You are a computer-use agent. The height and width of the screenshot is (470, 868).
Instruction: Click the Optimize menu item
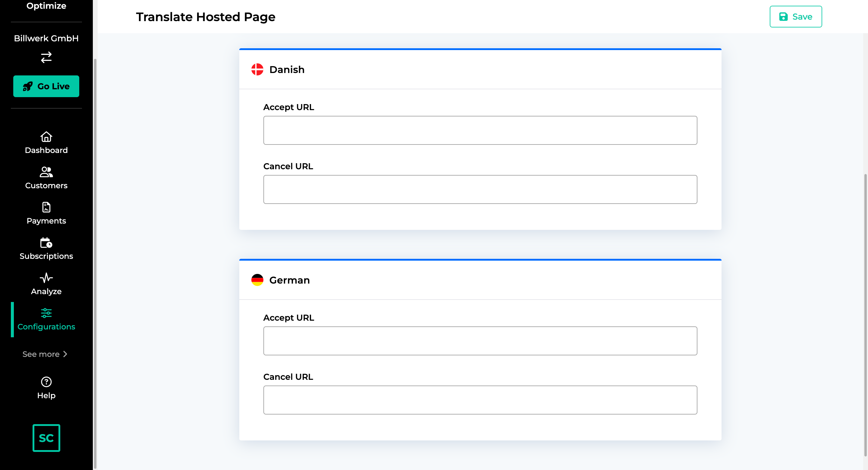(46, 5)
